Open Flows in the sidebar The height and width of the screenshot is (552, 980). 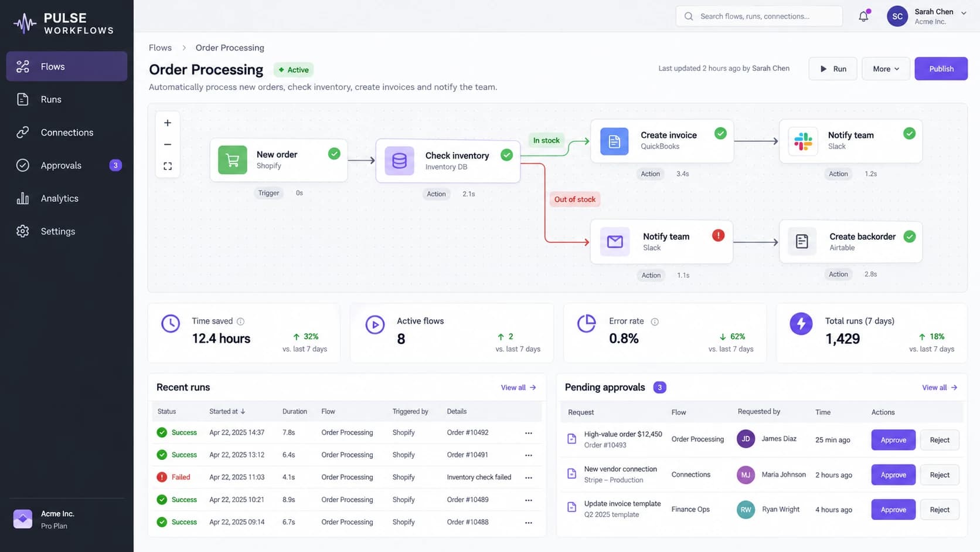[67, 66]
